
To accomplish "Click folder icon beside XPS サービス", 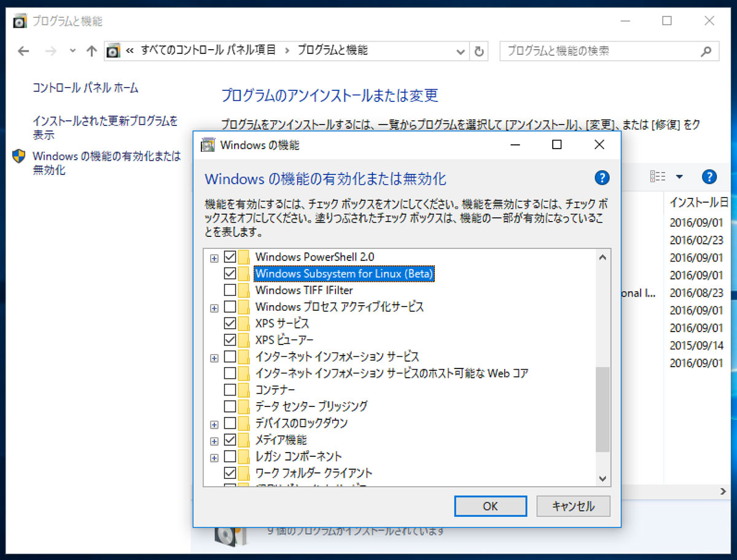I will click(x=244, y=323).
